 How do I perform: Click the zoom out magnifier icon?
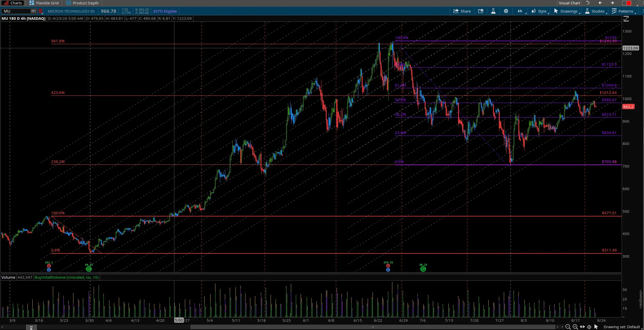(x=568, y=327)
